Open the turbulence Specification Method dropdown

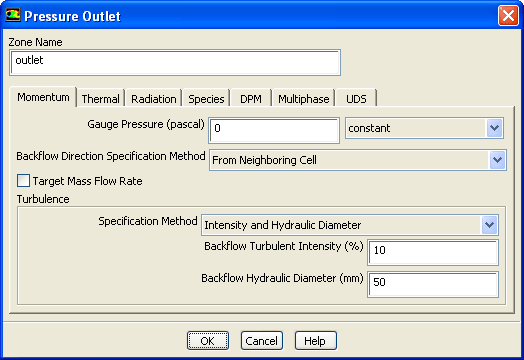(x=350, y=225)
